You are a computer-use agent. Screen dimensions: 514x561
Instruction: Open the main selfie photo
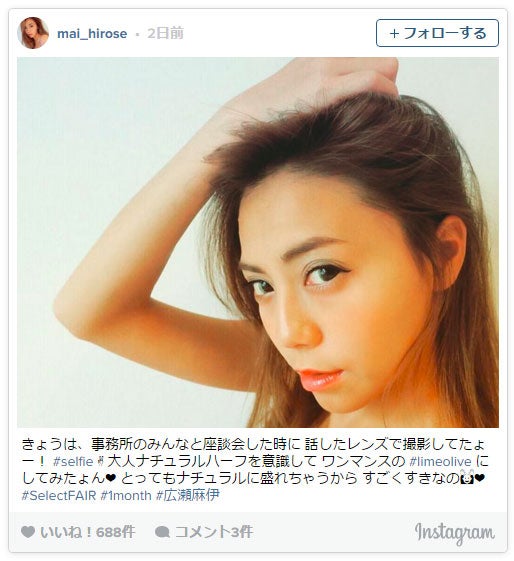(258, 242)
